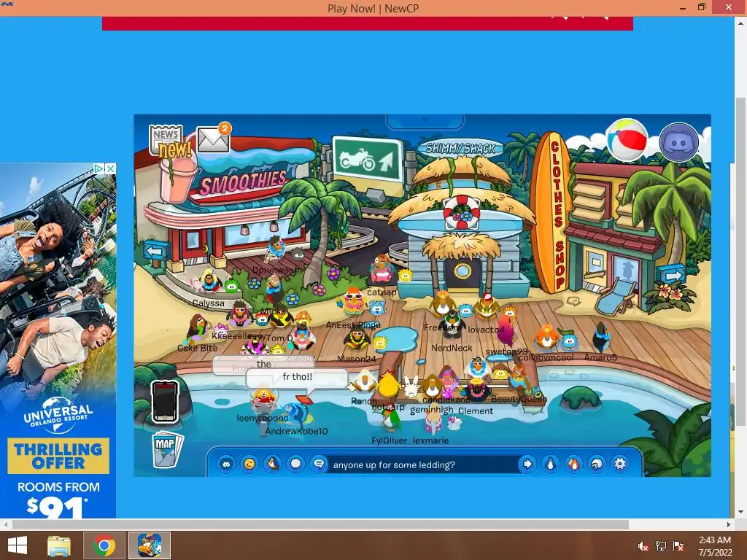Click the right arrow sign by Clothes Shop

[x=671, y=275]
